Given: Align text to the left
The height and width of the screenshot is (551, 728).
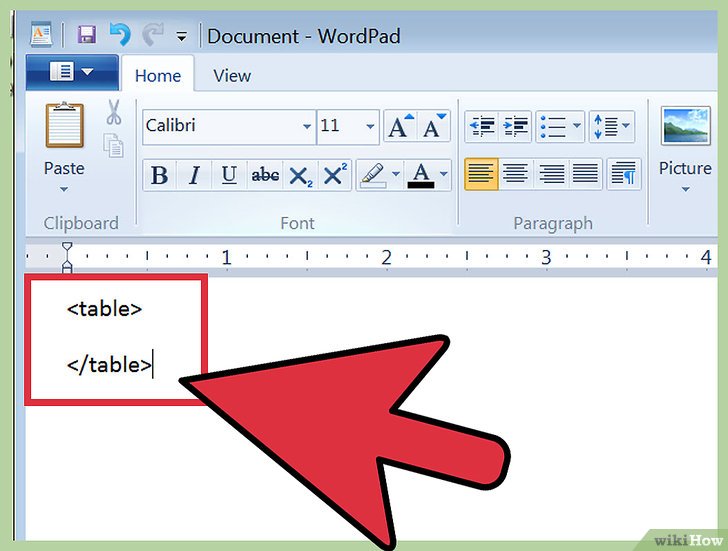Looking at the screenshot, I should point(481,174).
